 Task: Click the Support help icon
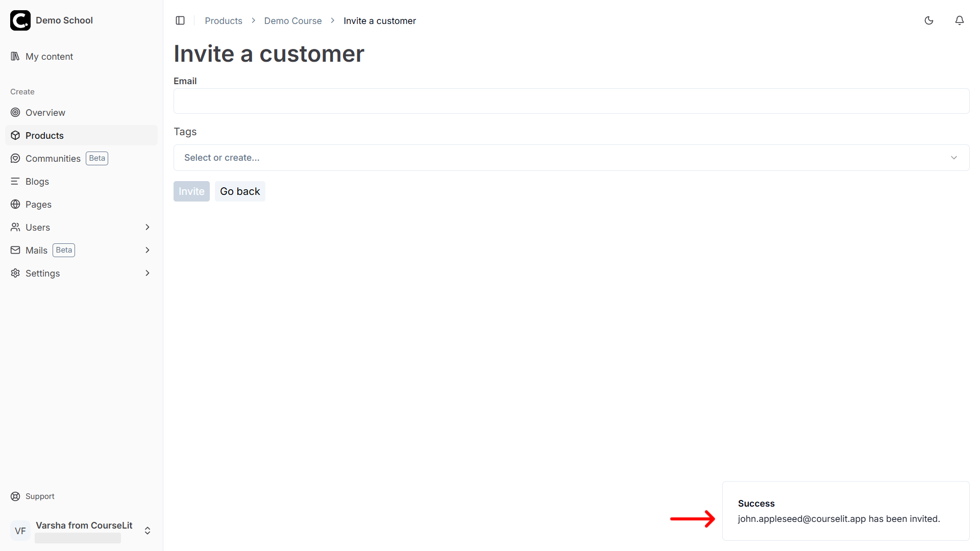click(x=14, y=496)
